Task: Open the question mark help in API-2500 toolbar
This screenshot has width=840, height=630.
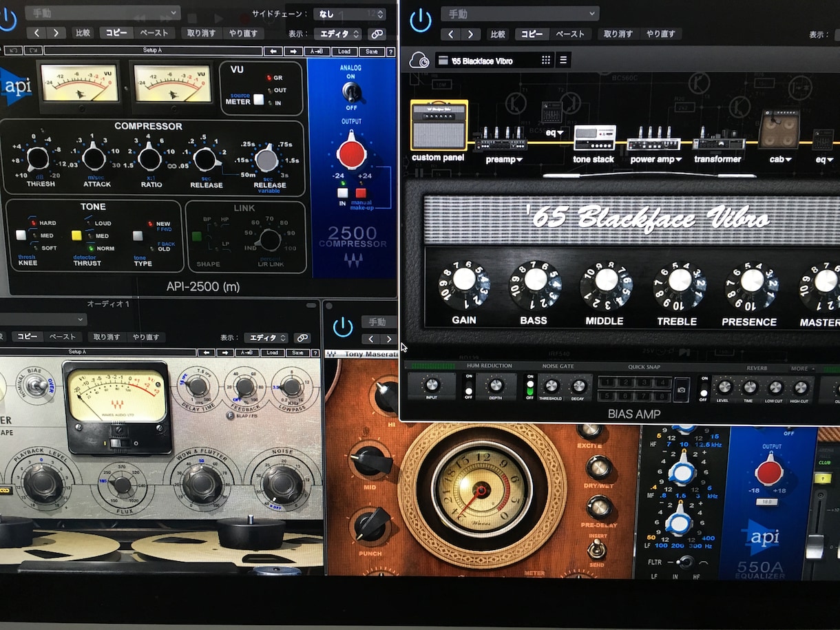Action: pos(391,52)
